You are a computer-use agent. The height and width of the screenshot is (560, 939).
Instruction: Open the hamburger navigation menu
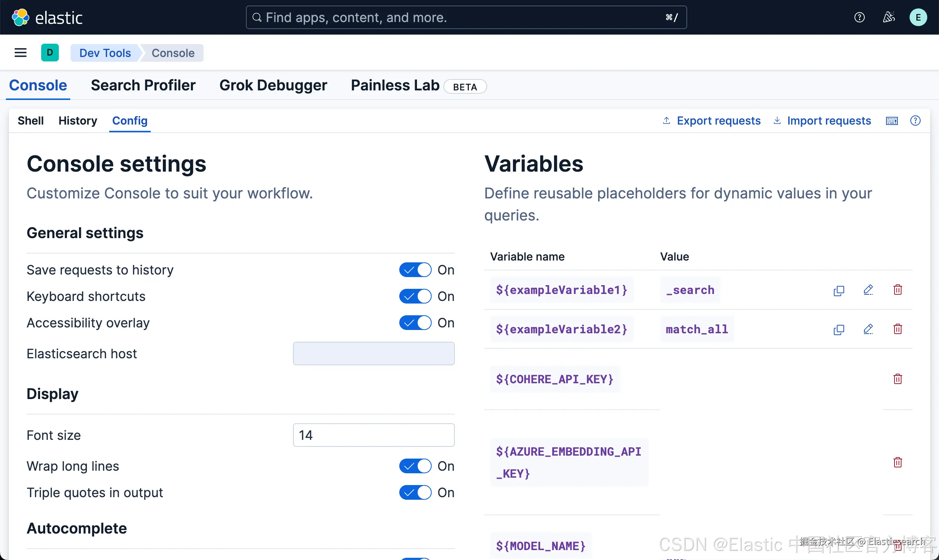(20, 53)
